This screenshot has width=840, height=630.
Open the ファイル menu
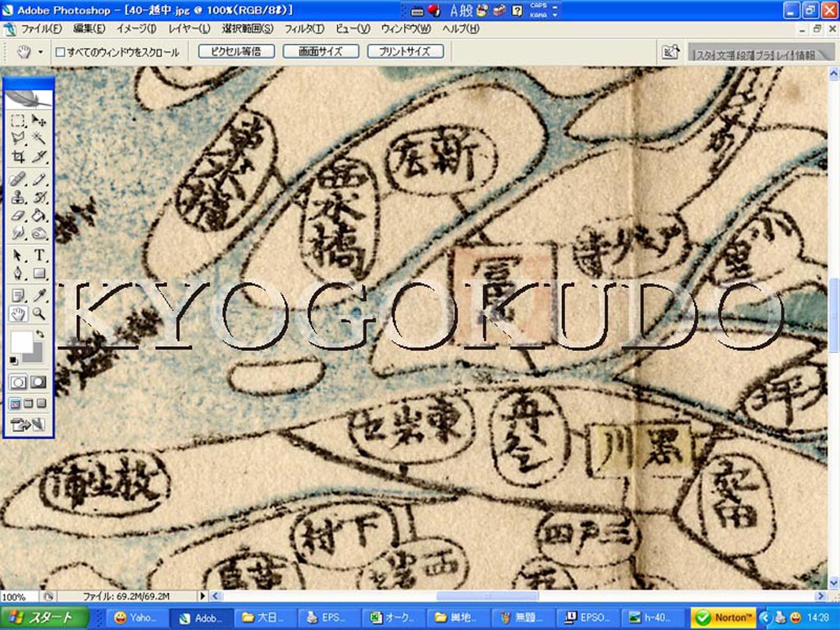pyautogui.click(x=41, y=29)
